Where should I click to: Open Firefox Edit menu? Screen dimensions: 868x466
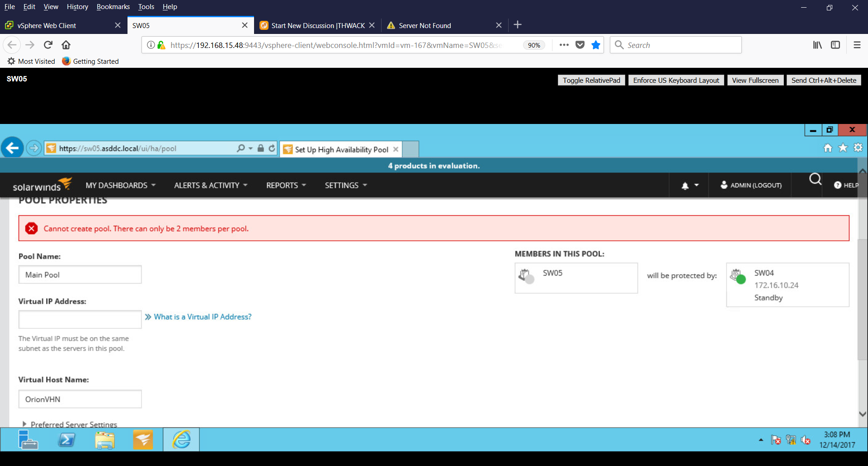(29, 7)
